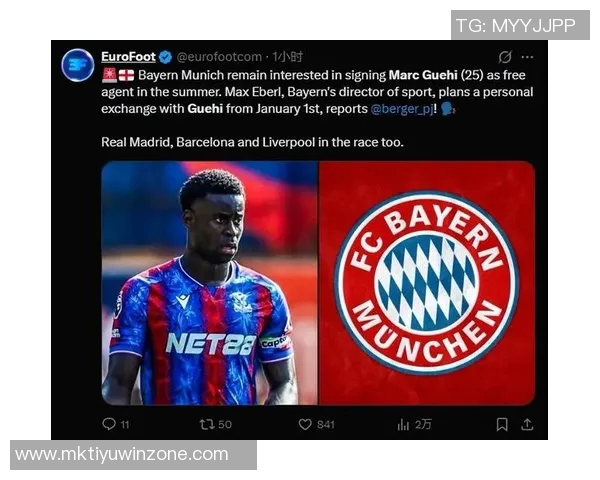
Task: Click the Grok slashed-circle icon
Action: tap(505, 57)
